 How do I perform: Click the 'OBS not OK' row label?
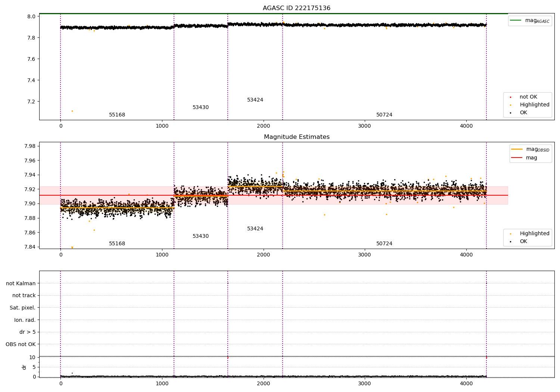(21, 344)
